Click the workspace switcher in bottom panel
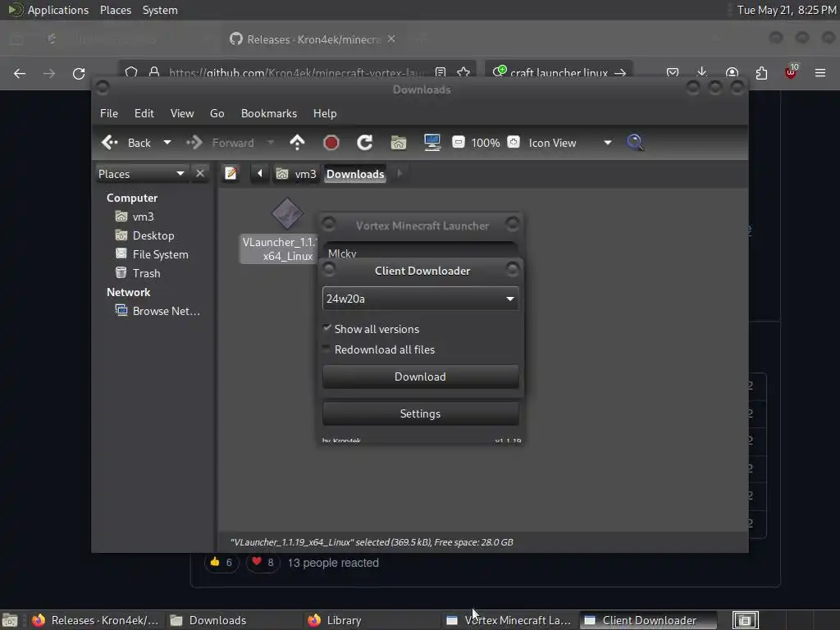 (x=745, y=620)
